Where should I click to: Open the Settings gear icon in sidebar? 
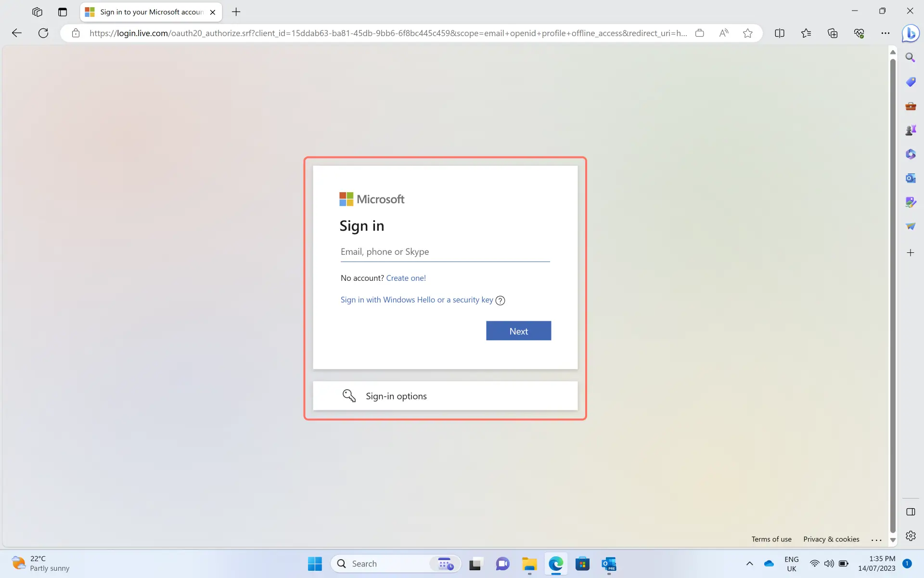pyautogui.click(x=911, y=536)
